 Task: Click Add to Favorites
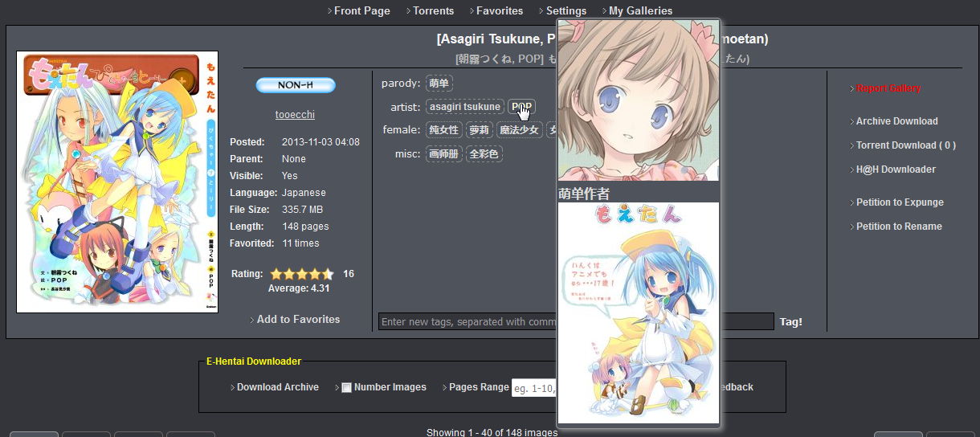point(298,319)
